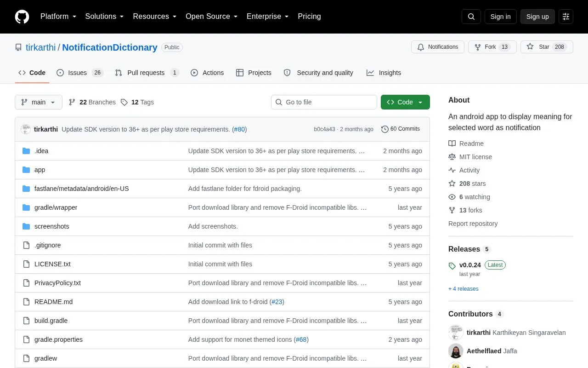This screenshot has height=368, width=588.
Task: Click the MIT license scale icon
Action: pyautogui.click(x=452, y=157)
